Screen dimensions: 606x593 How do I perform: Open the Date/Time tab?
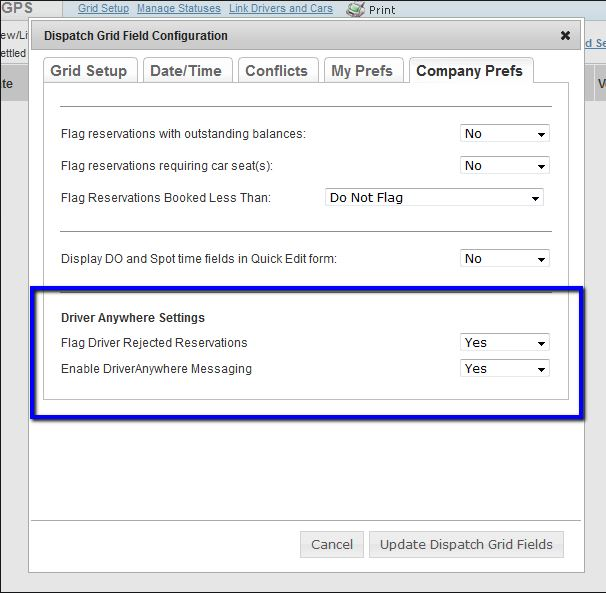188,71
